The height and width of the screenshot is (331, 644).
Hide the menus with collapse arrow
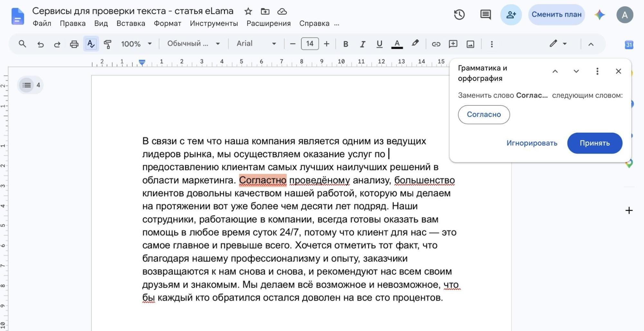[x=591, y=44]
